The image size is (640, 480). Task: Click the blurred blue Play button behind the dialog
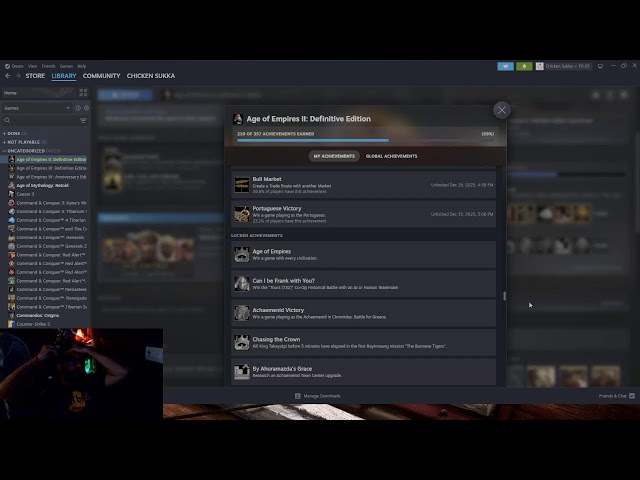pyautogui.click(x=125, y=95)
